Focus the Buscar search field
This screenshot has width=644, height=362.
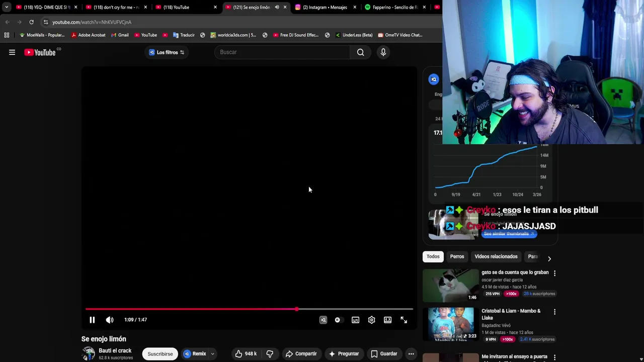click(282, 52)
